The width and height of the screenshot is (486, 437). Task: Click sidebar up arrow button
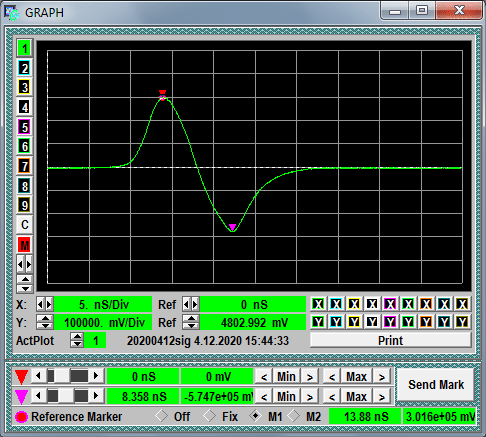(25, 279)
